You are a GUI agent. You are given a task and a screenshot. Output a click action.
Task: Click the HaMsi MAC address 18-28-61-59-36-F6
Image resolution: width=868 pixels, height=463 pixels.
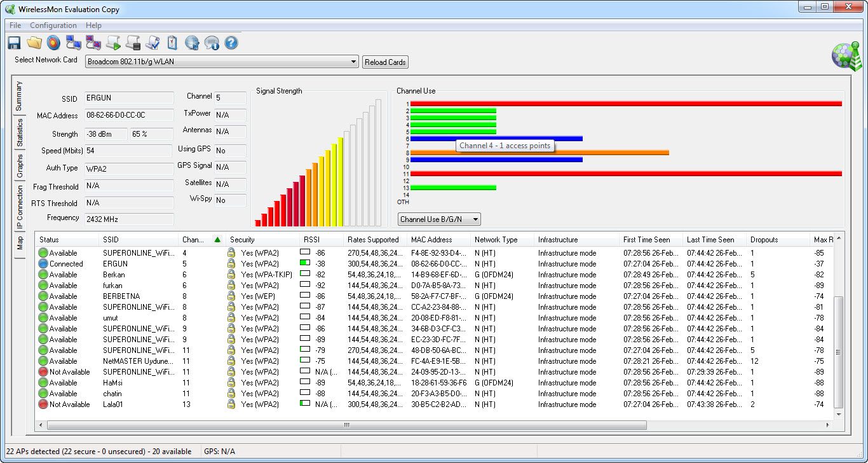pos(438,383)
